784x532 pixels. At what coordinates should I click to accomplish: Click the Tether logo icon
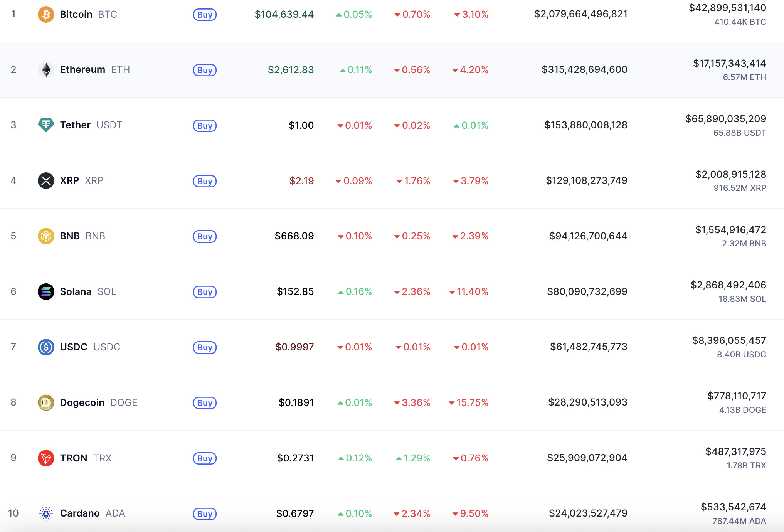(46, 125)
